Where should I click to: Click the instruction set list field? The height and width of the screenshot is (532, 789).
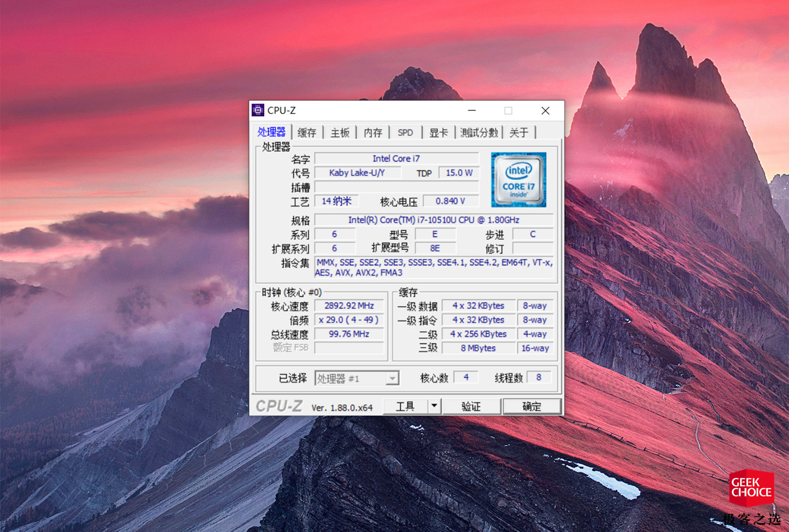pyautogui.click(x=434, y=267)
